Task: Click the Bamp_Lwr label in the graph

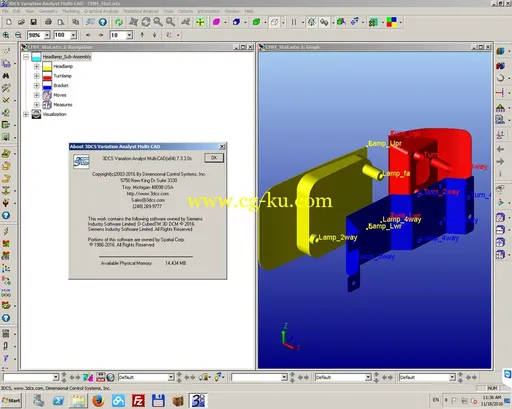Action: [384, 226]
